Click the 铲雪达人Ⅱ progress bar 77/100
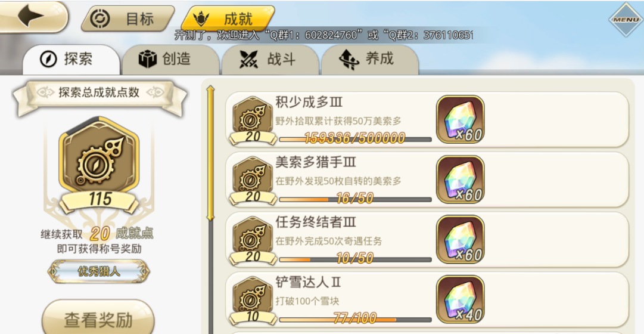The width and height of the screenshot is (644, 334). tap(355, 318)
